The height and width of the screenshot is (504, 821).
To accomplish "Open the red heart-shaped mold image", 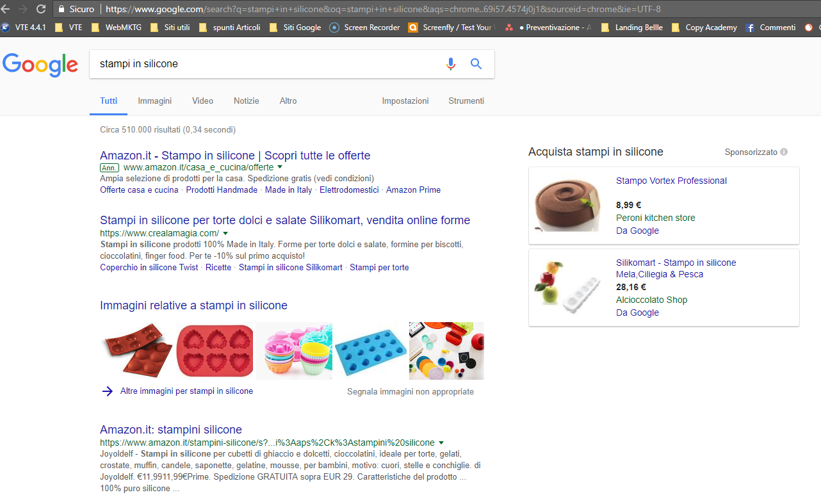I will coord(215,351).
